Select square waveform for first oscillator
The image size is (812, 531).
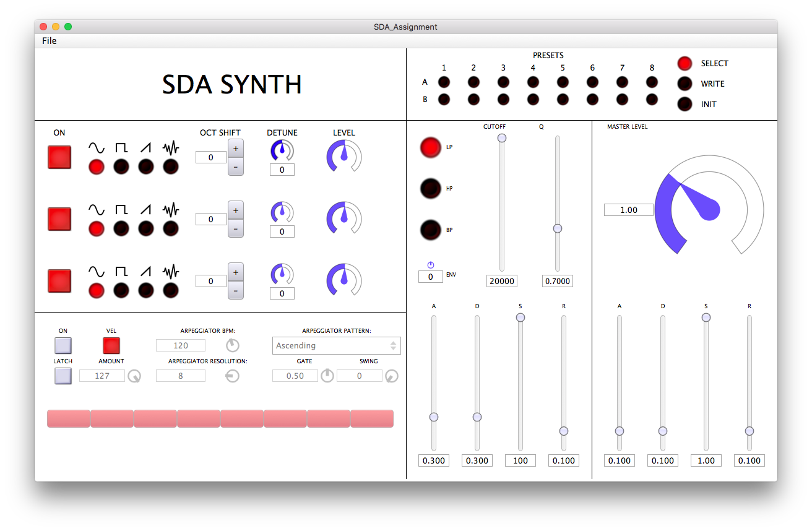pyautogui.click(x=121, y=166)
